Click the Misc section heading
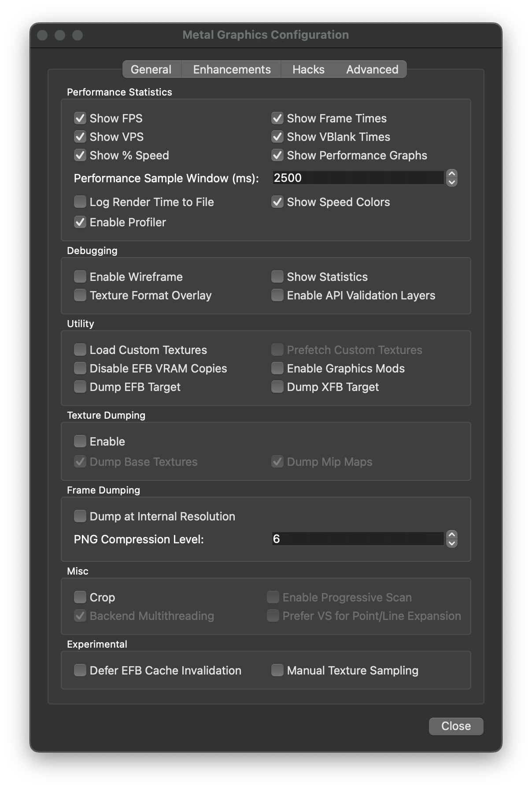This screenshot has height=789, width=532. (78, 571)
